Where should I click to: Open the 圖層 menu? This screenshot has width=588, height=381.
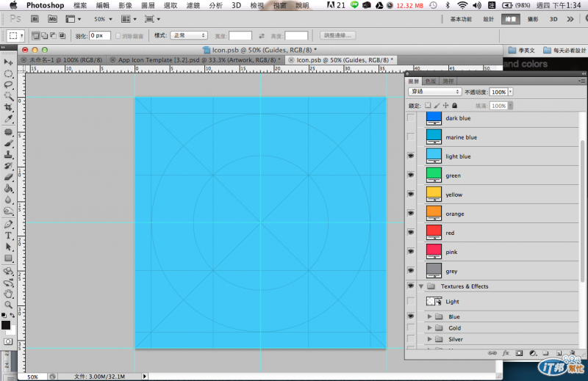coord(148,5)
